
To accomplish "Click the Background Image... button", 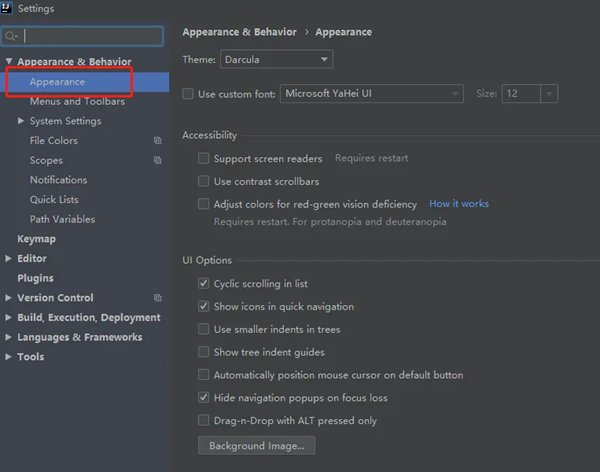I will point(256,445).
